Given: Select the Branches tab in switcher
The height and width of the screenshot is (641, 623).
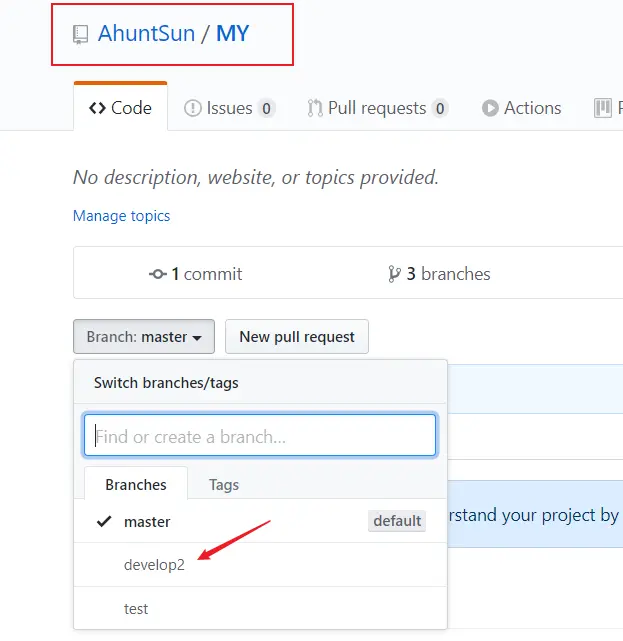Looking at the screenshot, I should [x=136, y=484].
